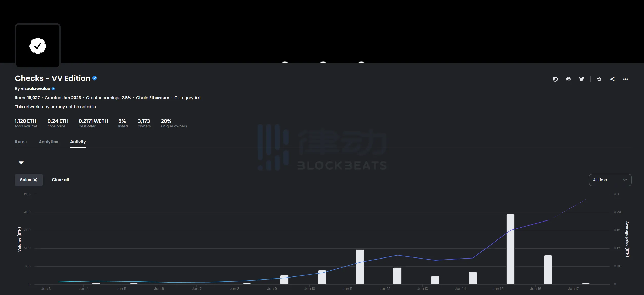The image size is (644, 295).
Task: Switch to the Analytics tab
Action: [48, 142]
